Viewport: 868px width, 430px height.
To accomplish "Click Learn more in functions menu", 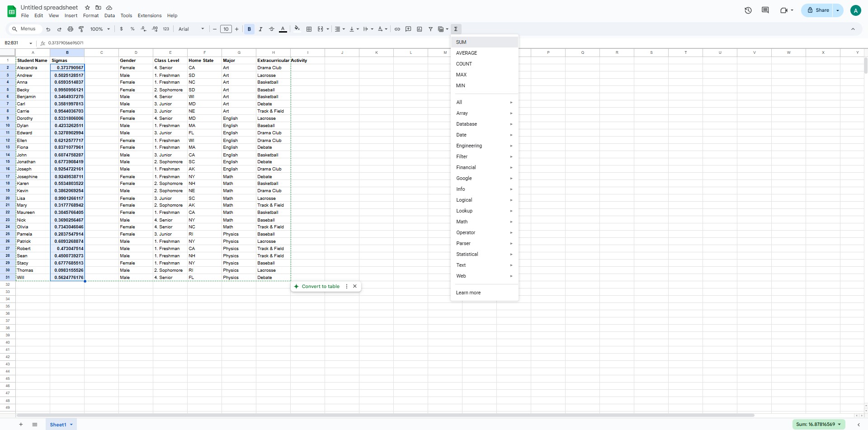I will [485, 293].
